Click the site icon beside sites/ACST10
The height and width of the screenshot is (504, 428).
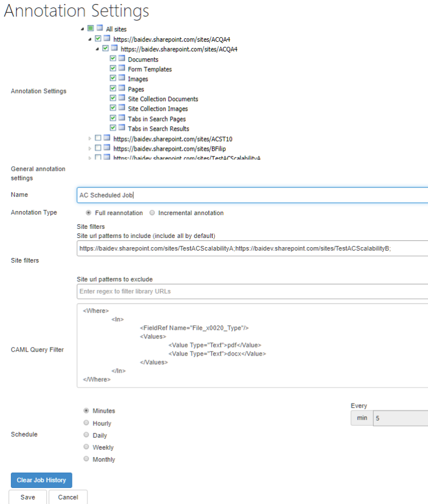(x=107, y=138)
